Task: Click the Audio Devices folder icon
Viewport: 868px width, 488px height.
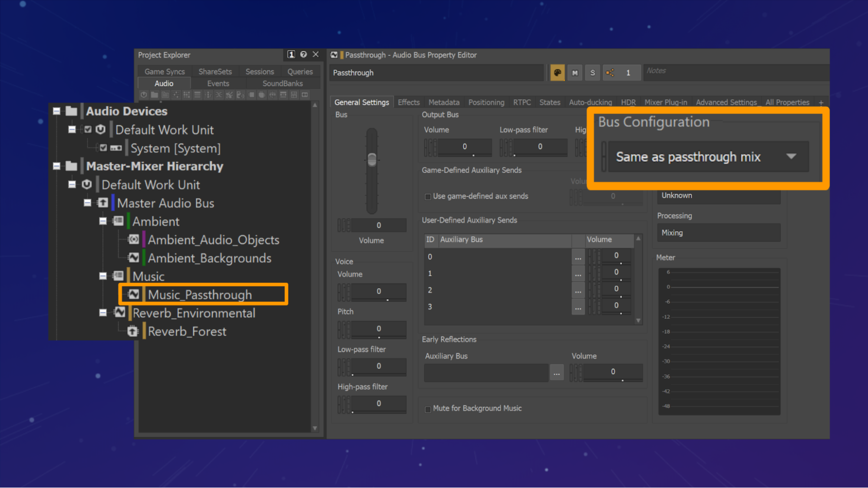Action: [x=72, y=111]
